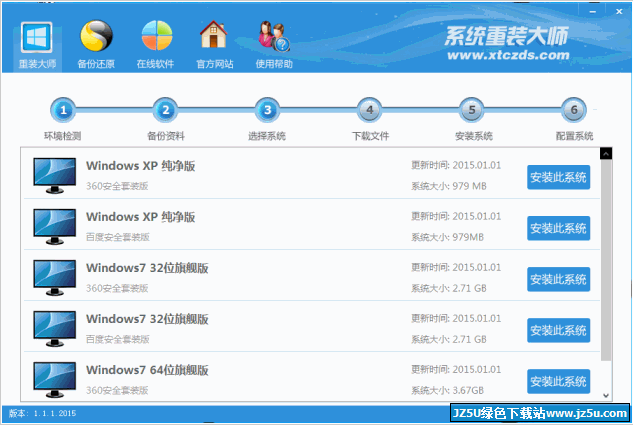Click step 6 circle 配置系统
Image resolution: width=633 pixels, height=425 pixels.
574,110
